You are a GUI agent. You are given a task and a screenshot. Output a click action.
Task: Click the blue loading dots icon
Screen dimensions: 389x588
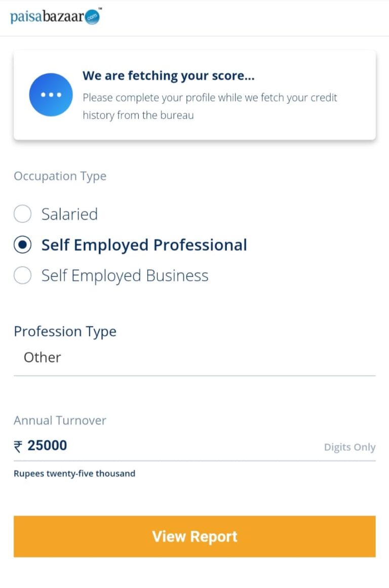[51, 95]
